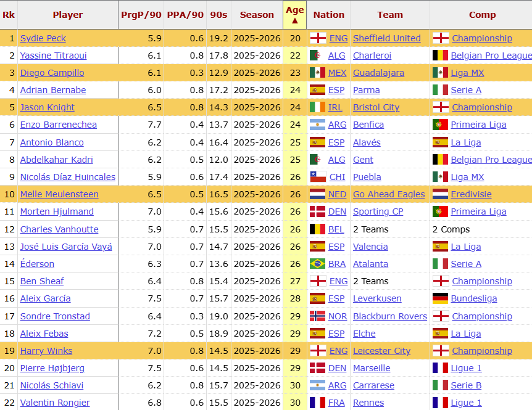The height and width of the screenshot is (410, 532).
Task: Open Blackburn Rovers team link
Action: [x=390, y=316]
